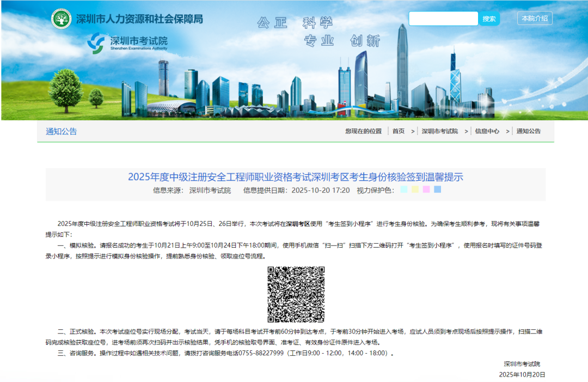Apply the pink eye-protection background color
The height and width of the screenshot is (382, 588).
426,190
